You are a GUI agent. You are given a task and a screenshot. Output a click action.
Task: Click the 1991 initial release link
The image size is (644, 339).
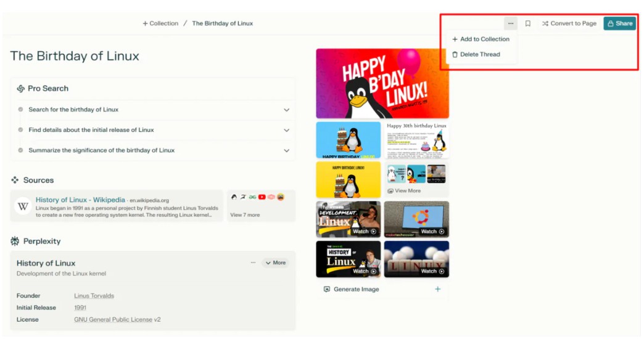(80, 308)
